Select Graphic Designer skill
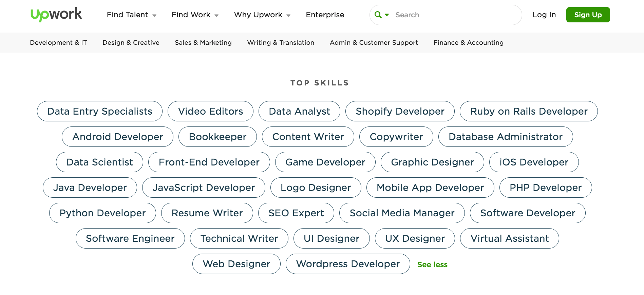644x295 pixels. tap(432, 162)
